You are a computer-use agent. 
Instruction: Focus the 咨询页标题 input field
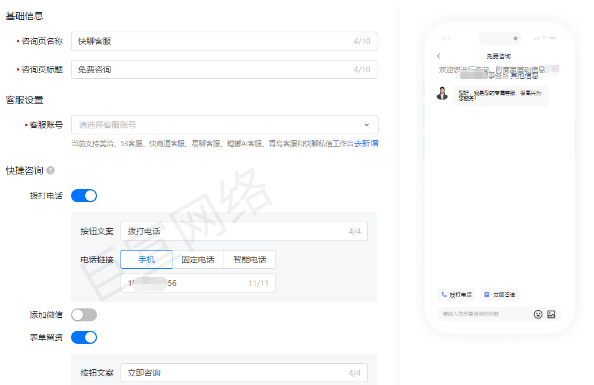click(x=224, y=69)
